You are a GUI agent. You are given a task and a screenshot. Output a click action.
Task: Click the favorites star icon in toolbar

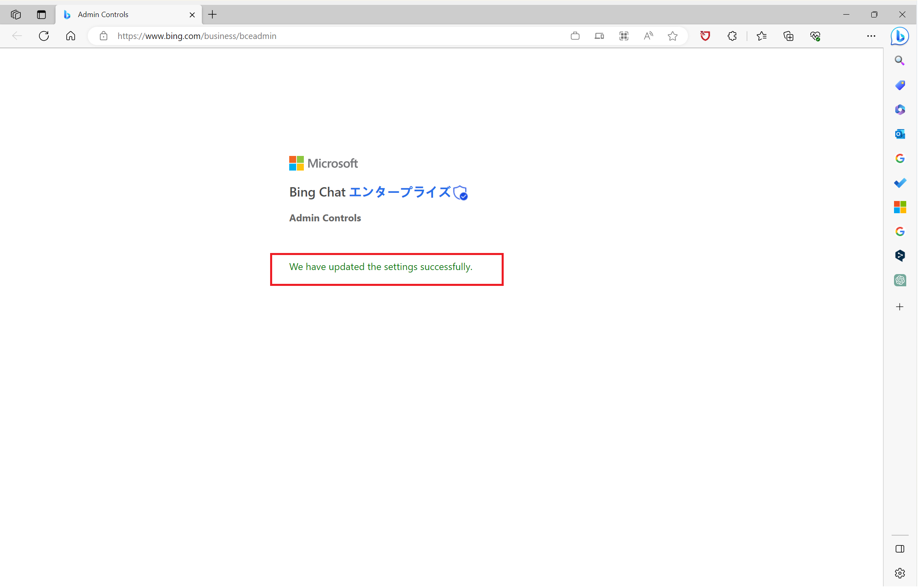(x=672, y=36)
